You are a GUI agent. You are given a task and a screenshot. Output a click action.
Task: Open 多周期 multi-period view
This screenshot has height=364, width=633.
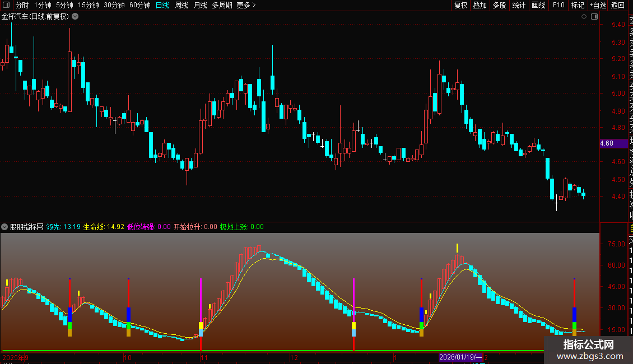(222, 5)
